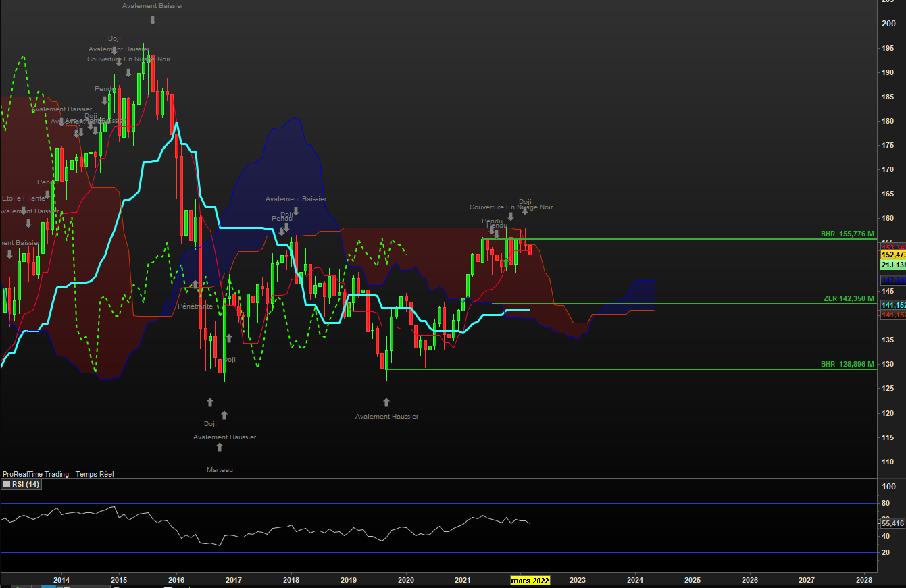Click the yellow 152,473 current price tag
The image size is (906, 588).
[x=892, y=255]
